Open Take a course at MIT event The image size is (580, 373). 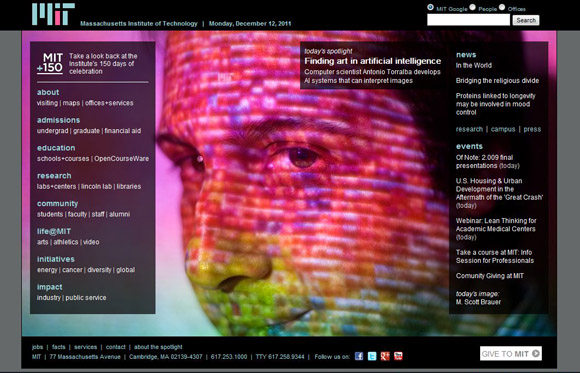(x=495, y=256)
